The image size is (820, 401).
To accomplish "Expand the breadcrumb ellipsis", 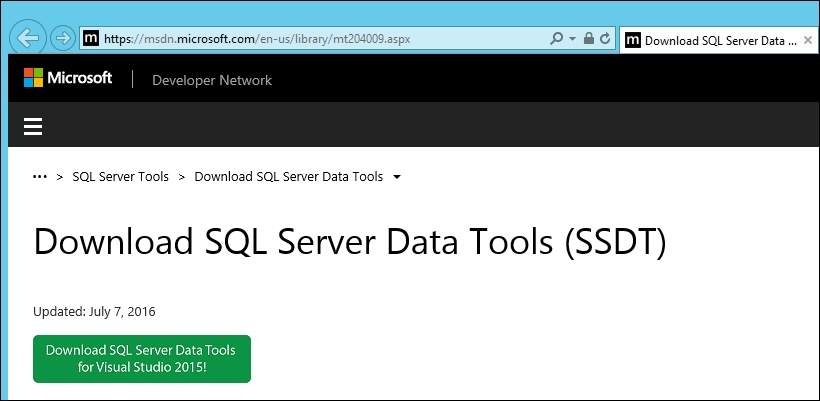I will coord(40,177).
